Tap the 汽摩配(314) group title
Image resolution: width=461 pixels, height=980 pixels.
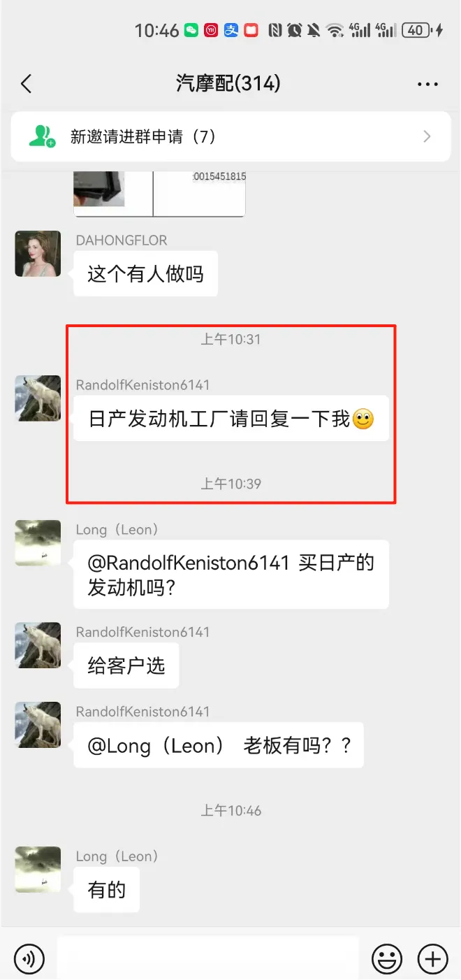(228, 84)
